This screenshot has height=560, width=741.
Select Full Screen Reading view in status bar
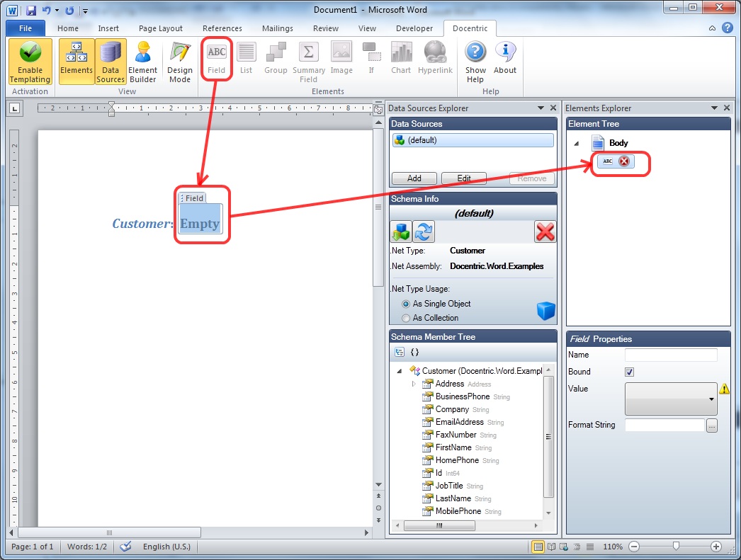coord(551,547)
